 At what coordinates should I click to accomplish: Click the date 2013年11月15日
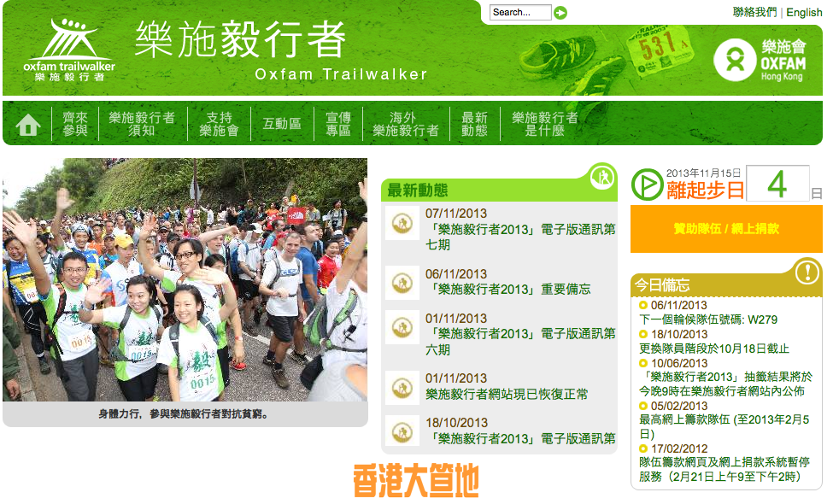point(703,173)
